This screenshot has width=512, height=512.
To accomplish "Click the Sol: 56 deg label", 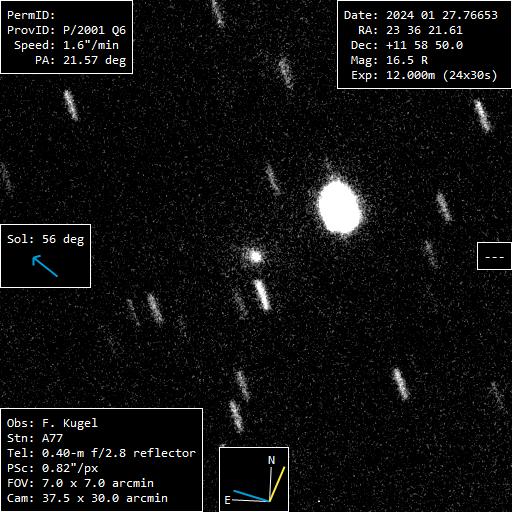I will pos(46,239).
